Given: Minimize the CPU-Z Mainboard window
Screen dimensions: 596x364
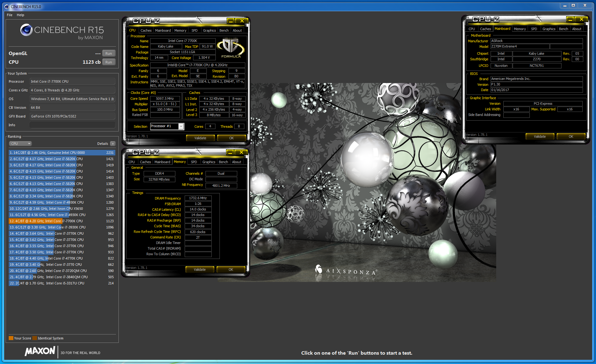Looking at the screenshot, I should tap(570, 19).
